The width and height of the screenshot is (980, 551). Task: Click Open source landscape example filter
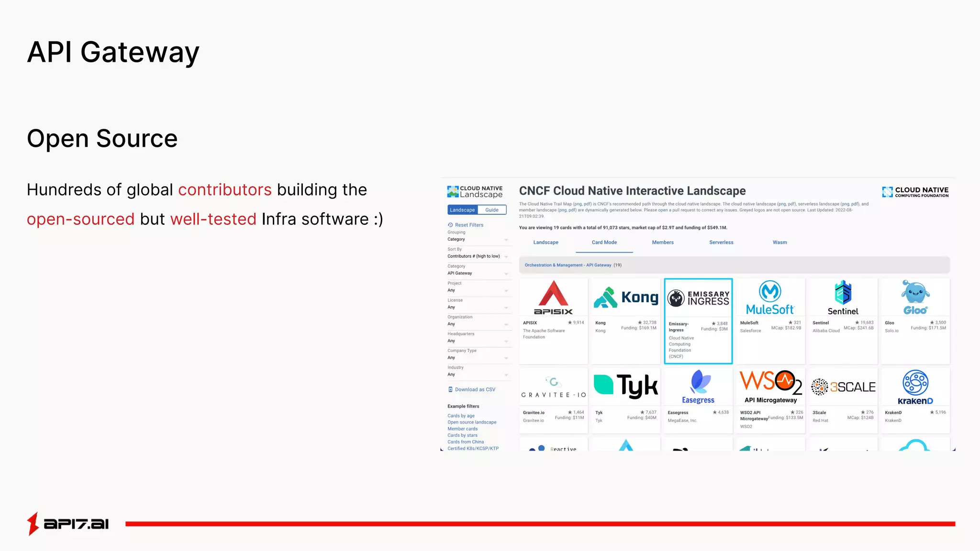point(472,422)
